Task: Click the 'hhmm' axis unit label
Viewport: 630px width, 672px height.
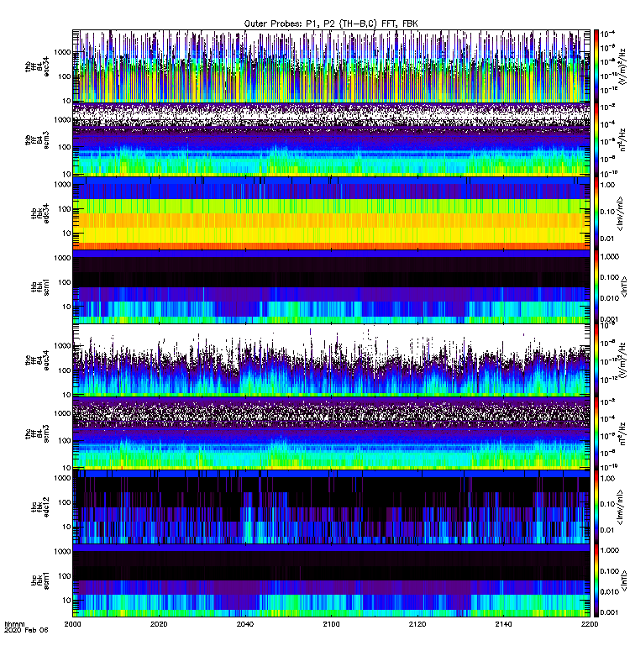Action: (14, 624)
